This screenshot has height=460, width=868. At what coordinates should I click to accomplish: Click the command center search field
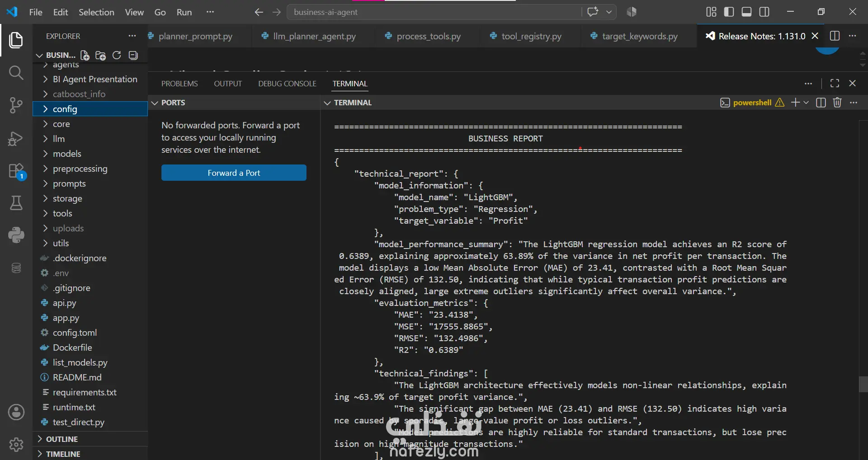point(434,12)
